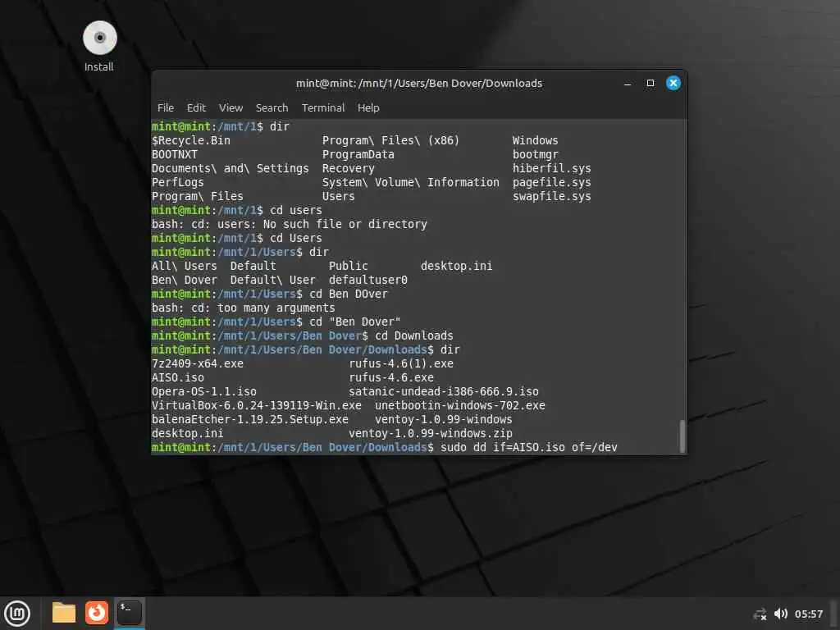The image size is (840, 630).
Task: Click the 'too many arguments' error line
Action: coord(243,308)
